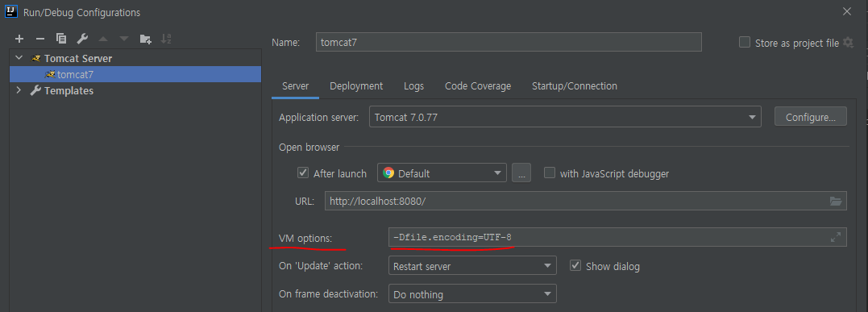Click the Name input field
The image size is (868, 312).
coord(509,42)
